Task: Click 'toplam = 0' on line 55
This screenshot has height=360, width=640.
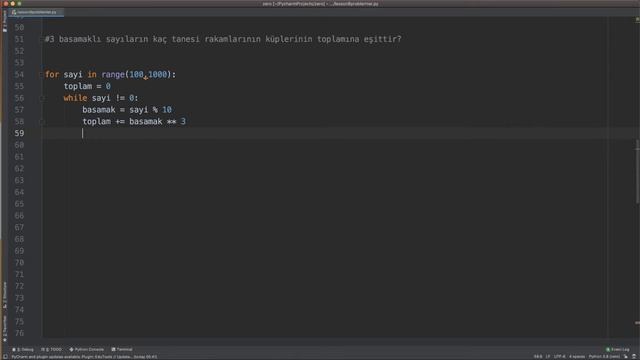Action: 87,87
